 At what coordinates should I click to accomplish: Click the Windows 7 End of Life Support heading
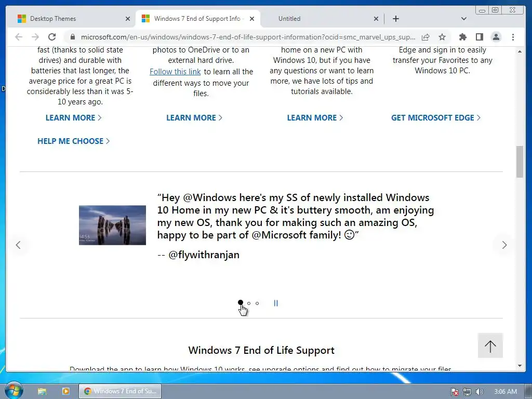tap(261, 350)
